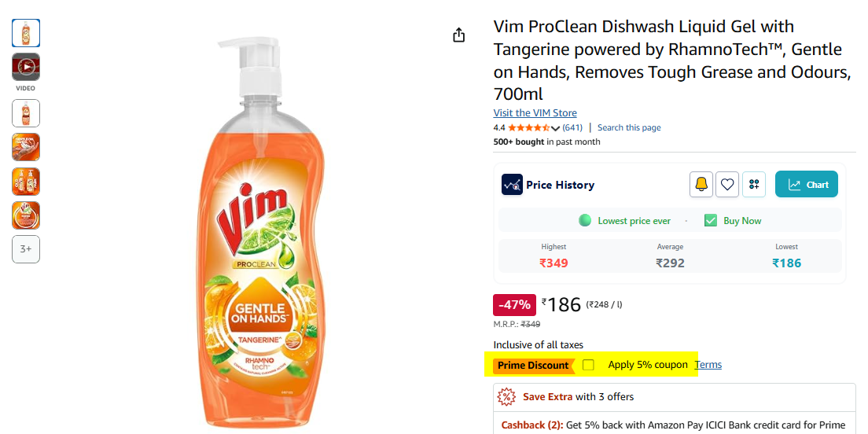Viewport: 868px width, 434px height.
Task: Set a price drop alert with the bell icon
Action: tap(701, 185)
